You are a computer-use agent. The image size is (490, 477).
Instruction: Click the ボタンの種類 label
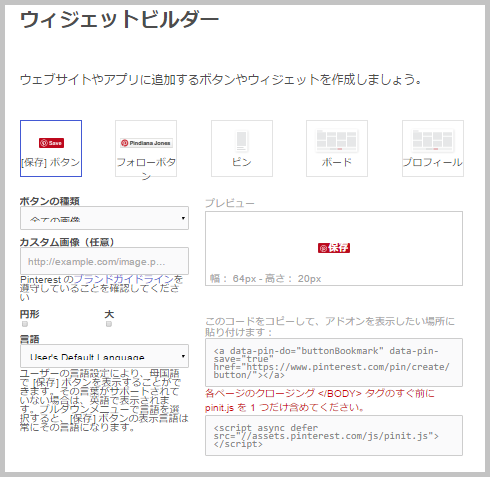tap(50, 201)
